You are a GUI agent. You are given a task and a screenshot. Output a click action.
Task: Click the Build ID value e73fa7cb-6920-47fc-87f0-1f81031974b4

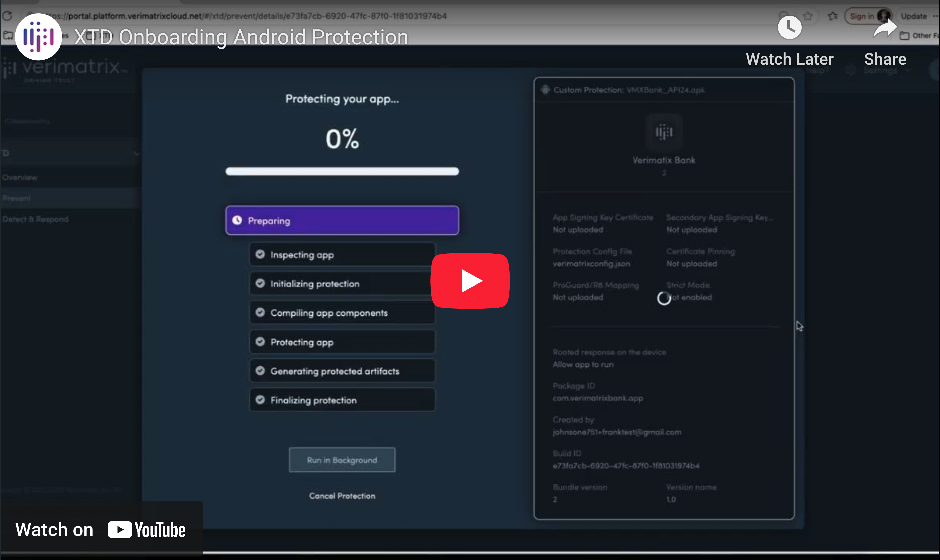pyautogui.click(x=626, y=466)
